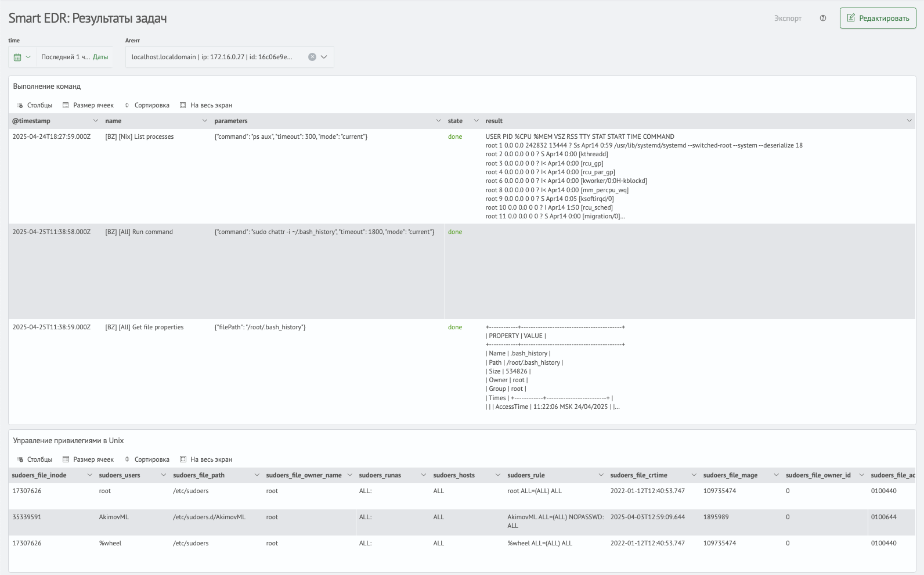The height and width of the screenshot is (575, 924).
Task: Expand sudoers_file_owner_id column menu chevron
Action: (x=861, y=475)
